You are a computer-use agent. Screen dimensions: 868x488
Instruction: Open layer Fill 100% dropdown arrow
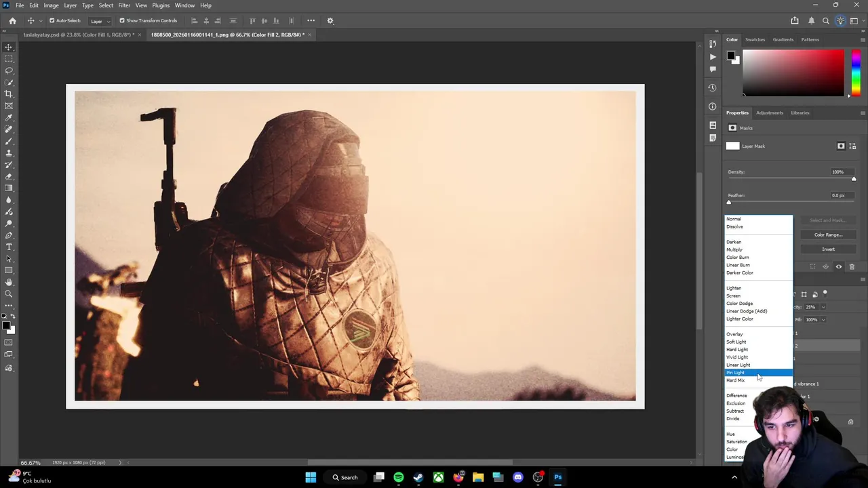point(823,319)
